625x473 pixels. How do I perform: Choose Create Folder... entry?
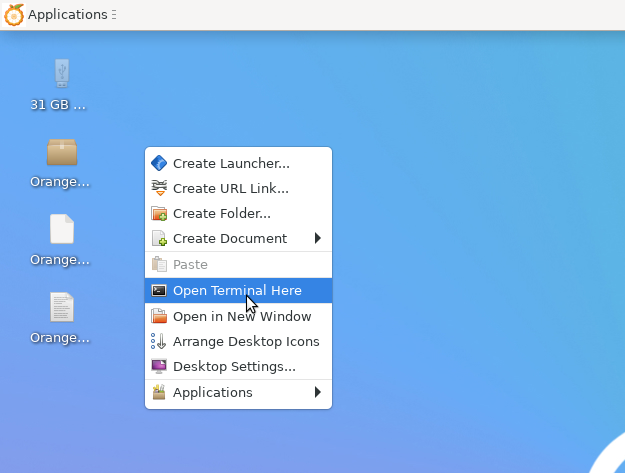[x=238, y=214]
